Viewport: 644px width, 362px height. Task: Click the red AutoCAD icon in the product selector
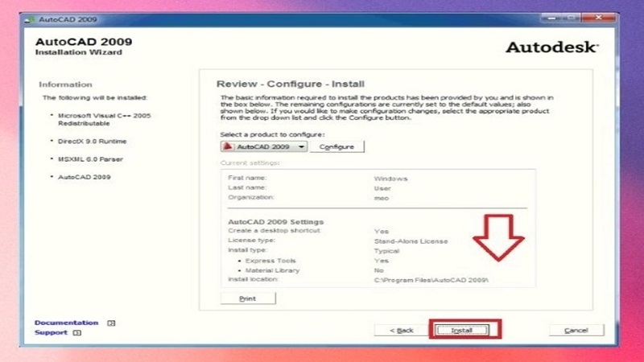228,147
